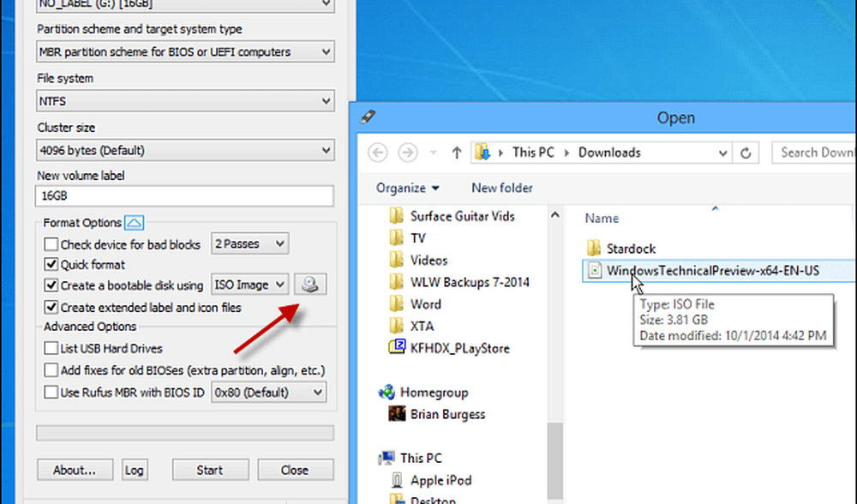This screenshot has height=504, width=857.
Task: Open the Cluster size dropdown
Action: 185,150
